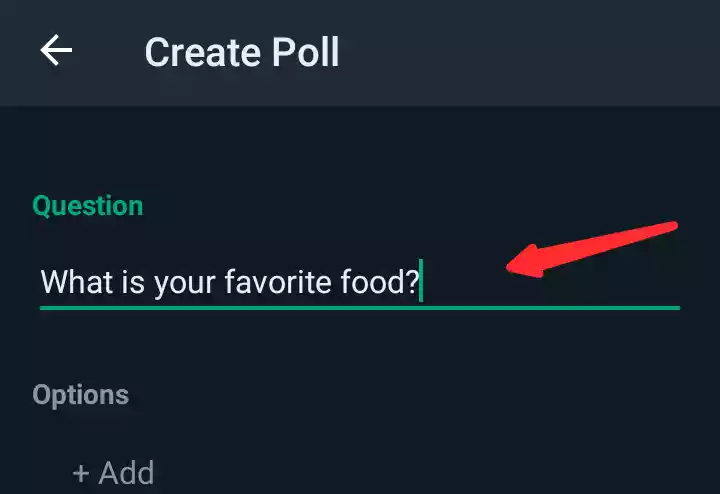Image resolution: width=720 pixels, height=494 pixels.
Task: Click the word "is" in the question
Action: (x=131, y=281)
